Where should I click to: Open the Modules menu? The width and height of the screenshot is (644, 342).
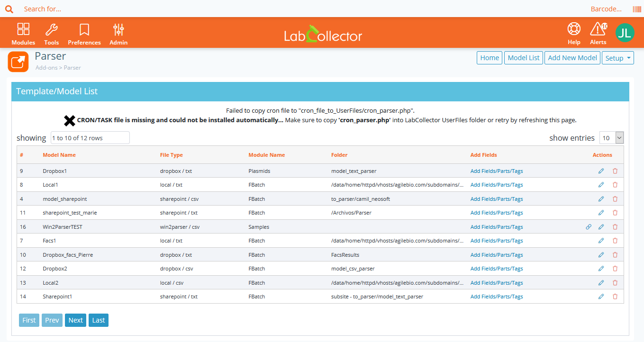click(x=23, y=34)
